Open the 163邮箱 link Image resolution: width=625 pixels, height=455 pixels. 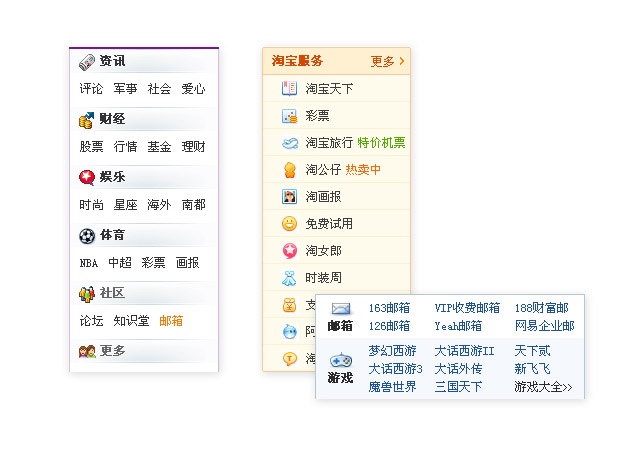coord(389,308)
